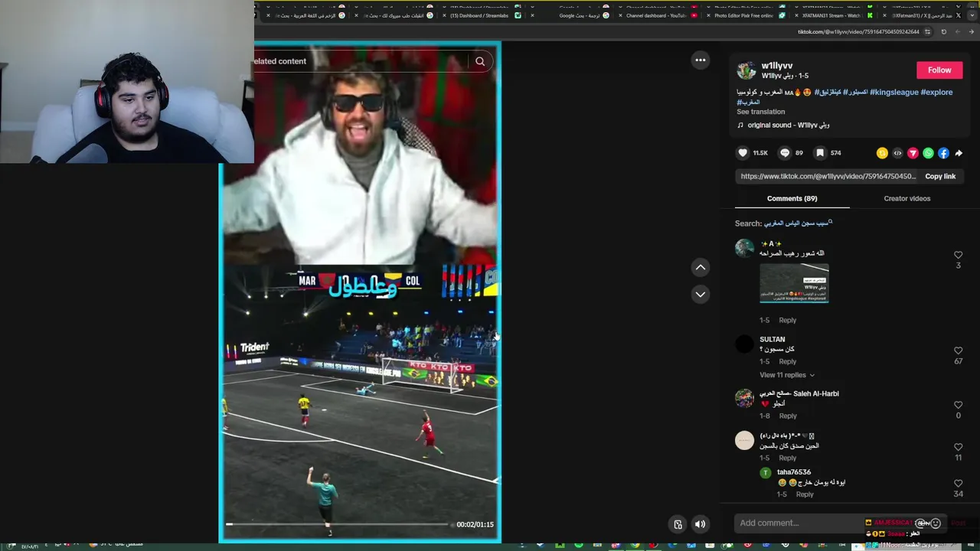
Task: Click the TikTok video URL field
Action: 828,176
